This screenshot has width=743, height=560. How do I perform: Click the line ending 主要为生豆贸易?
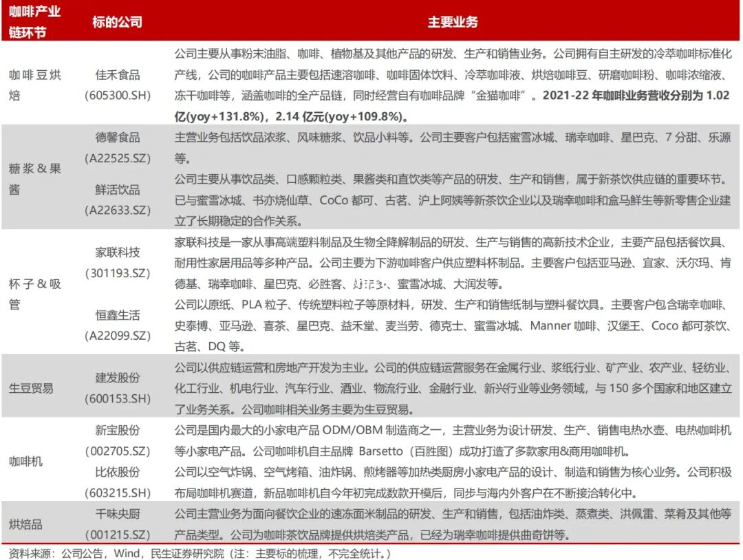pos(296,409)
